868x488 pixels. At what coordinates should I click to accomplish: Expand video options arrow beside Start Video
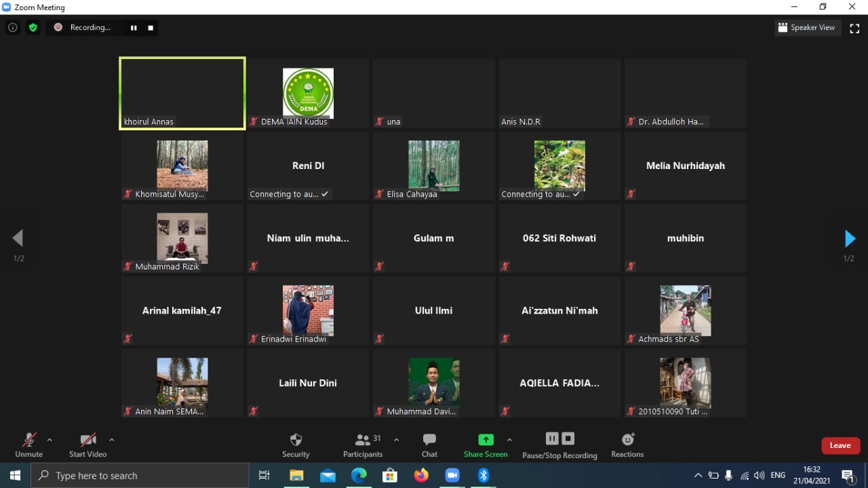112,439
